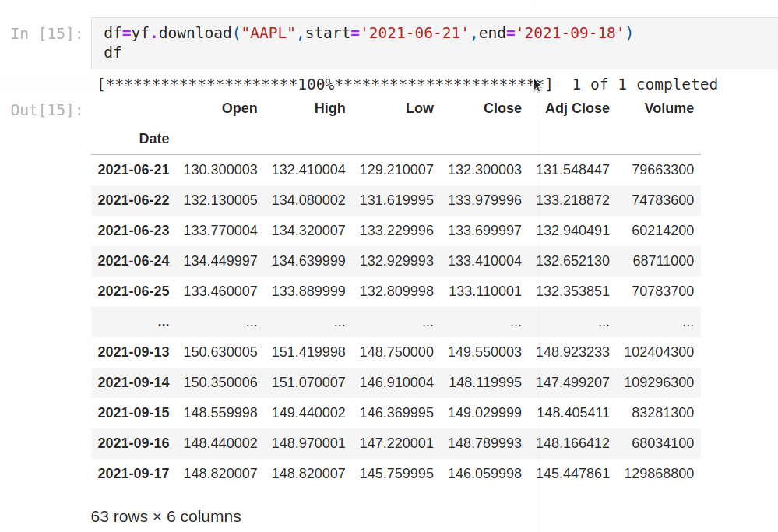The width and height of the screenshot is (778, 532).
Task: Click the In [15] cell prompt
Action: 47,33
